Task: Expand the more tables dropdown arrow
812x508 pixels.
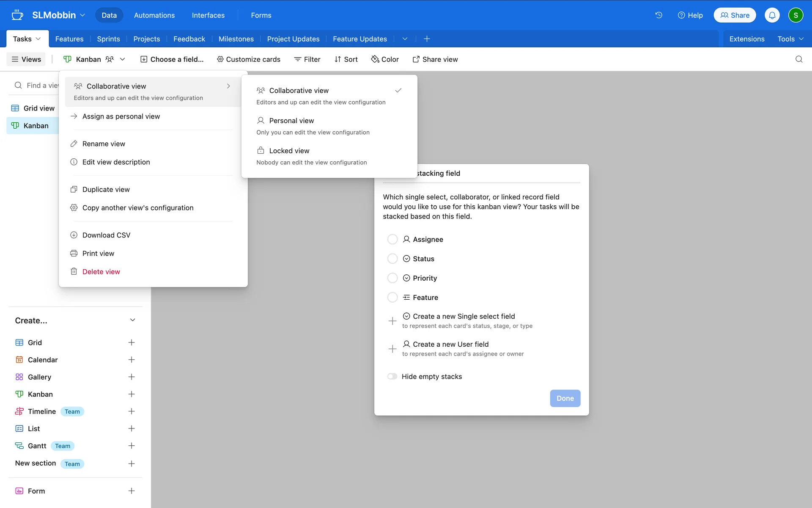Action: point(405,39)
